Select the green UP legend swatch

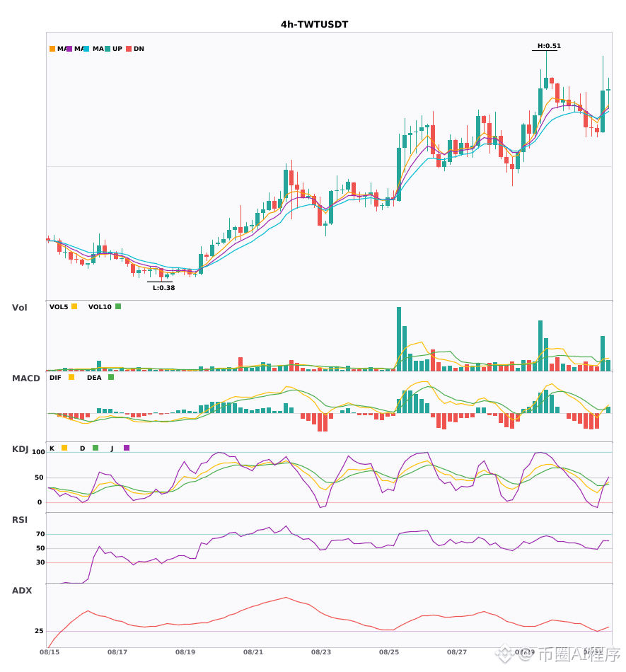[108, 49]
